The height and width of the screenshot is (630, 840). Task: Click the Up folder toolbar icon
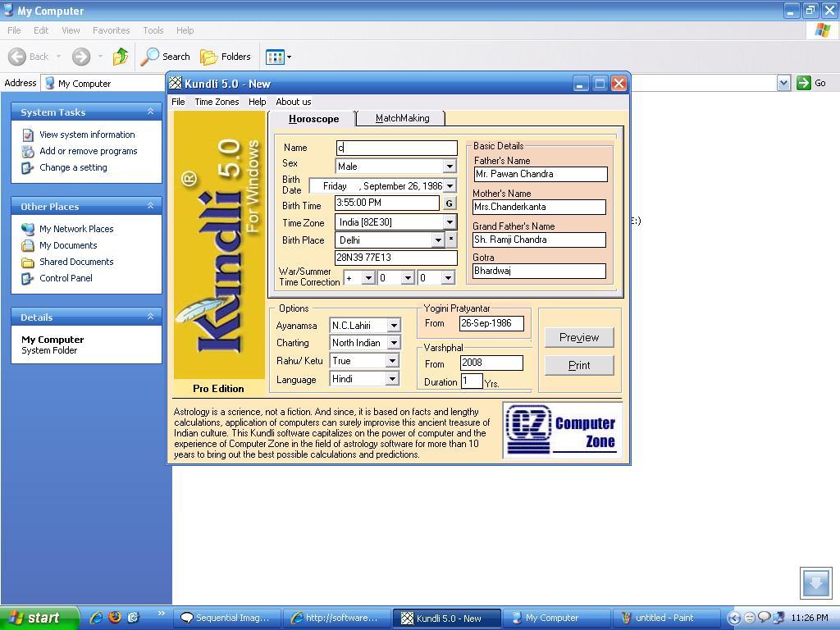(x=121, y=57)
